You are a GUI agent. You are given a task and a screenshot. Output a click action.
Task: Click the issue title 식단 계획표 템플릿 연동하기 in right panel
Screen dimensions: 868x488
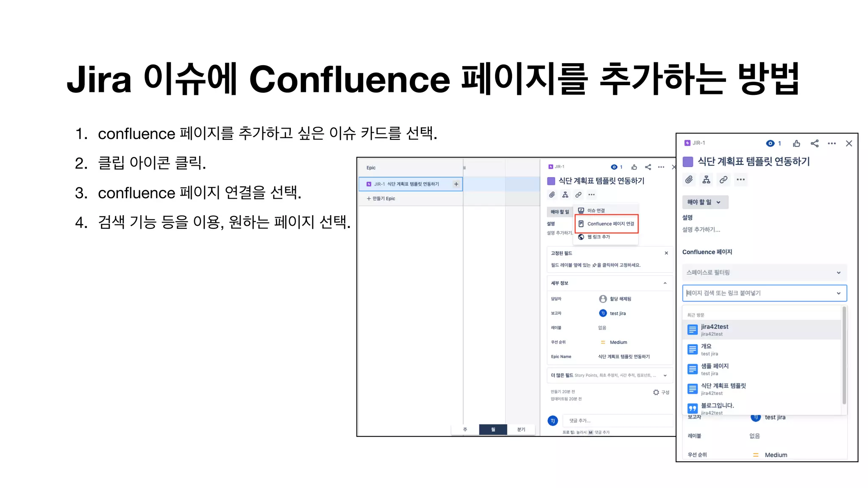[x=754, y=161]
